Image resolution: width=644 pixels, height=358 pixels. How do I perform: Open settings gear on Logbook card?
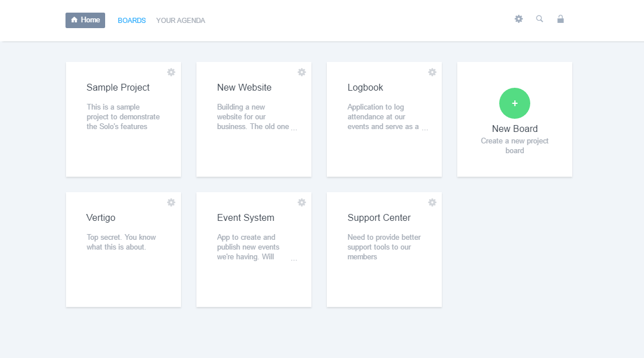(432, 72)
